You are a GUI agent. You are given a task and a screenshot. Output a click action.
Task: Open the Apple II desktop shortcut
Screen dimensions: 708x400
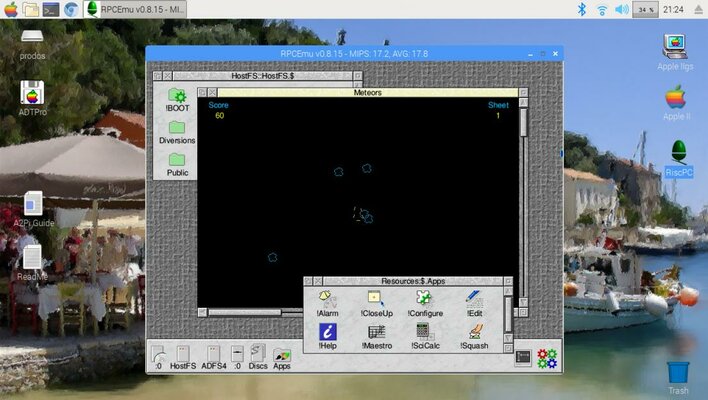point(676,102)
